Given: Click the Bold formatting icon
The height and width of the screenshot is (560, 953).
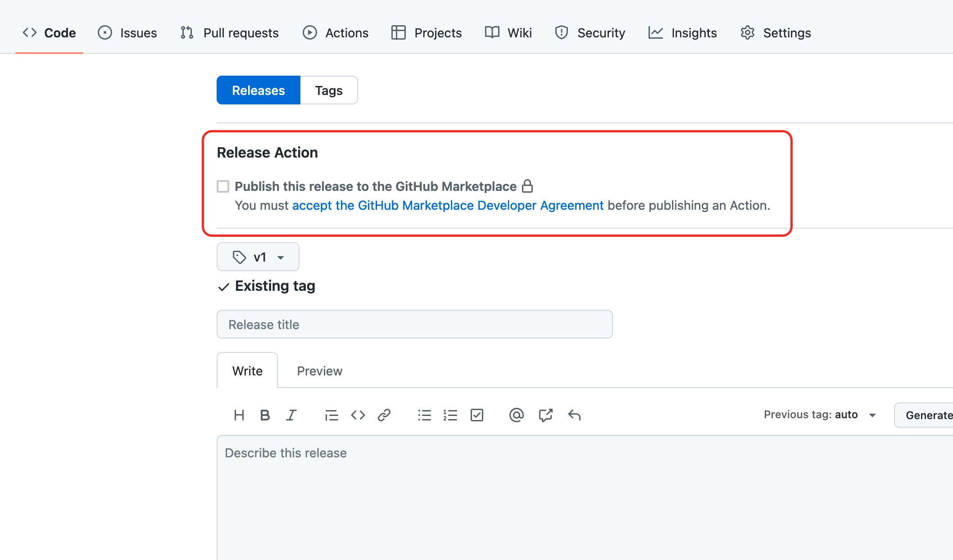Looking at the screenshot, I should click(x=265, y=415).
